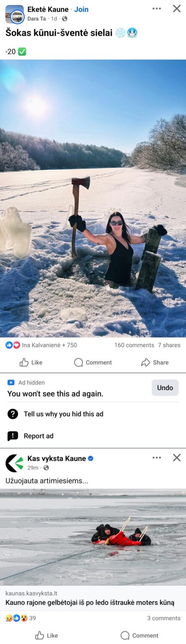Screen dimensions: 186x644
Task: Open three-dot menu on Kas vyksta Kaune post
Action: click(x=157, y=458)
